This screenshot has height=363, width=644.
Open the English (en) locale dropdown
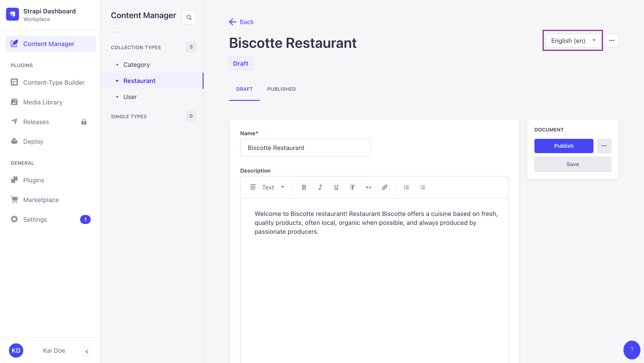tap(572, 40)
